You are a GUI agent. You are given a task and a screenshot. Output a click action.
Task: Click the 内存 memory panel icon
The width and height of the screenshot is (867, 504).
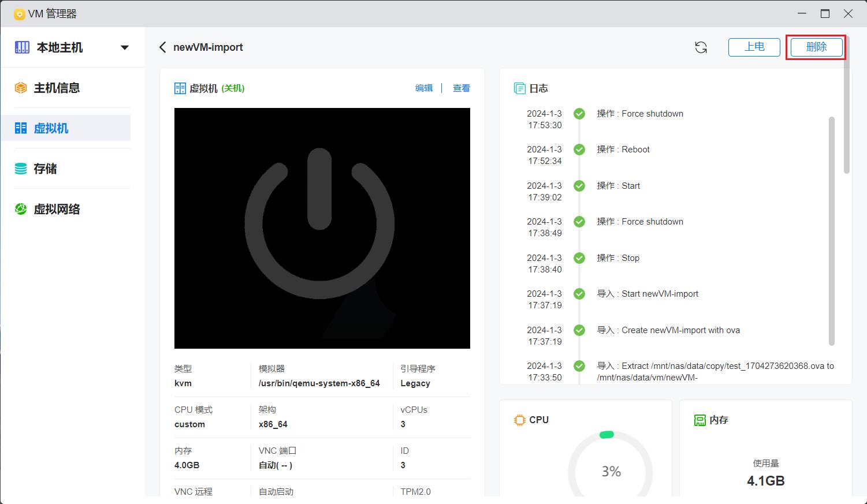[700, 420]
